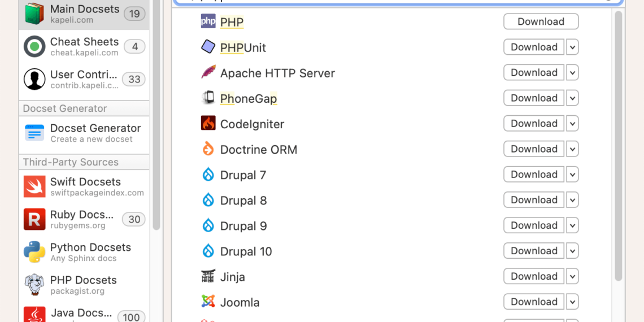Click the Cheat Sheets green circle icon
Image resolution: width=644 pixels, height=322 pixels.
click(x=34, y=46)
